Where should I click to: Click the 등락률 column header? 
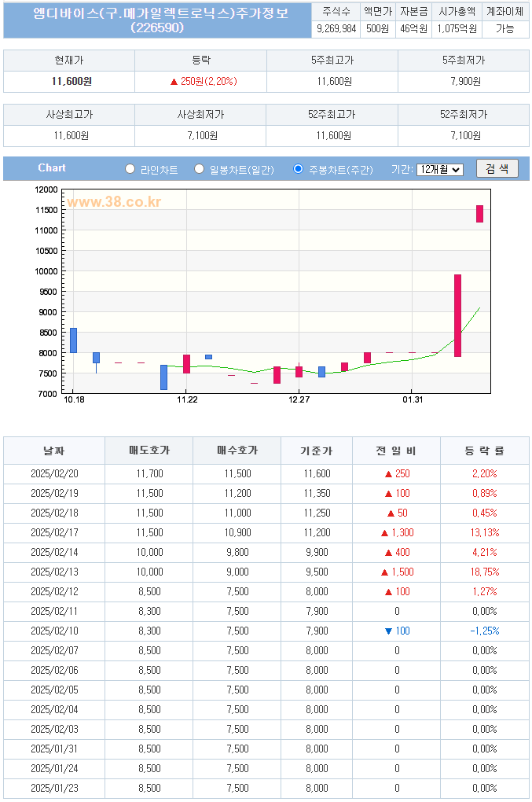[485, 451]
